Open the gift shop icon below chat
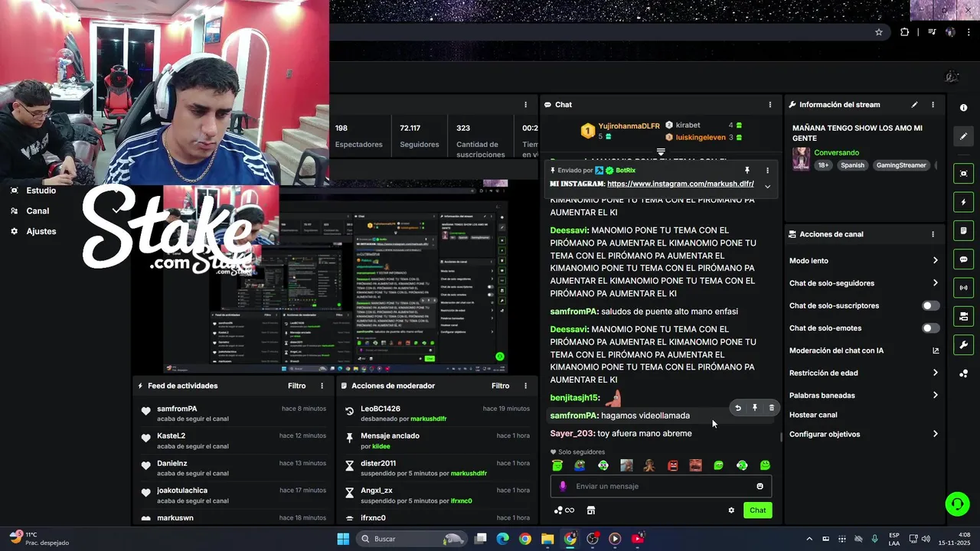 pyautogui.click(x=591, y=510)
